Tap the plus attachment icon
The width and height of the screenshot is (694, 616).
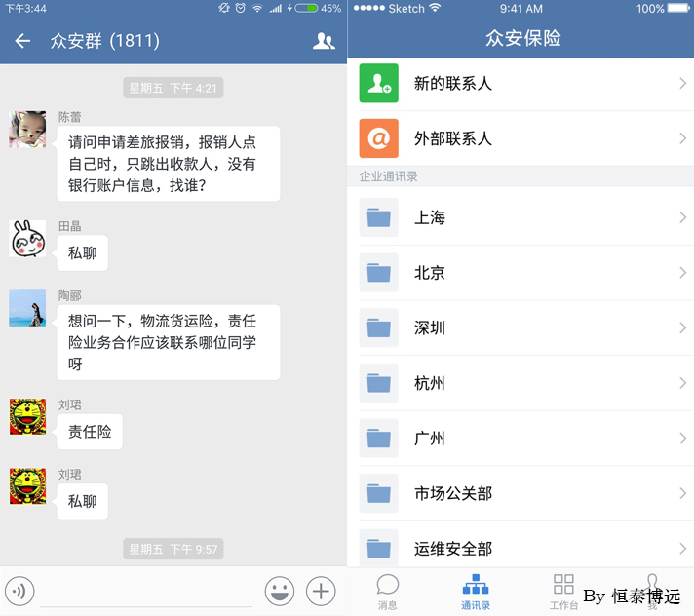(x=321, y=591)
